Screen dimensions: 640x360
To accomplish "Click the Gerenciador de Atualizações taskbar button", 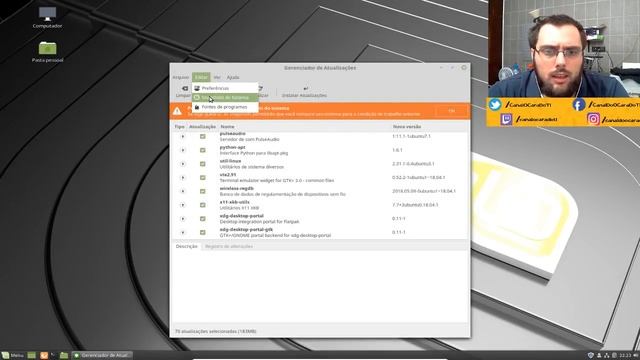I will (102, 356).
